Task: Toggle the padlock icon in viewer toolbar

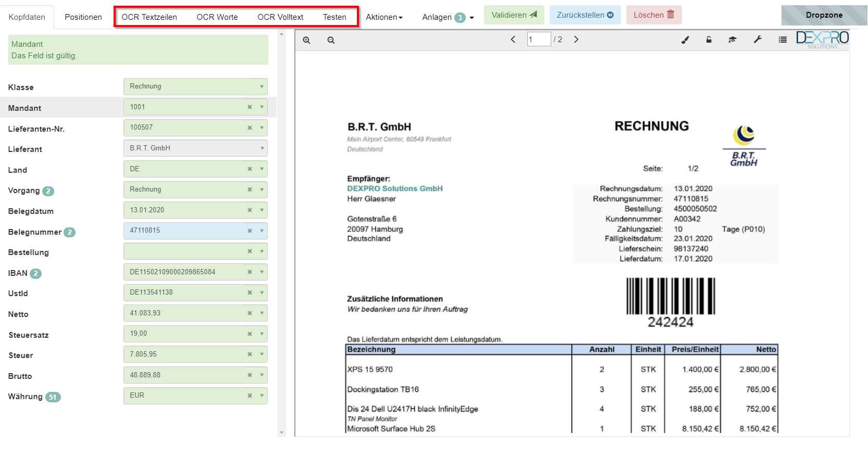Action: click(x=709, y=40)
